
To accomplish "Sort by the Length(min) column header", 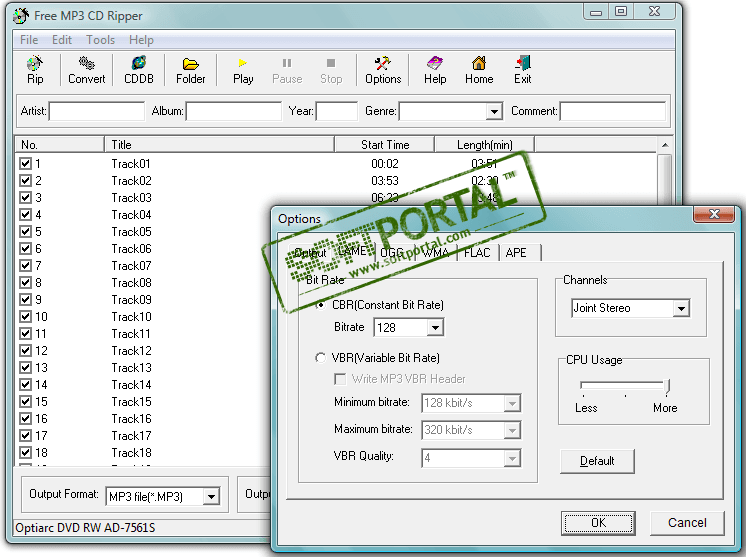I will (x=484, y=145).
